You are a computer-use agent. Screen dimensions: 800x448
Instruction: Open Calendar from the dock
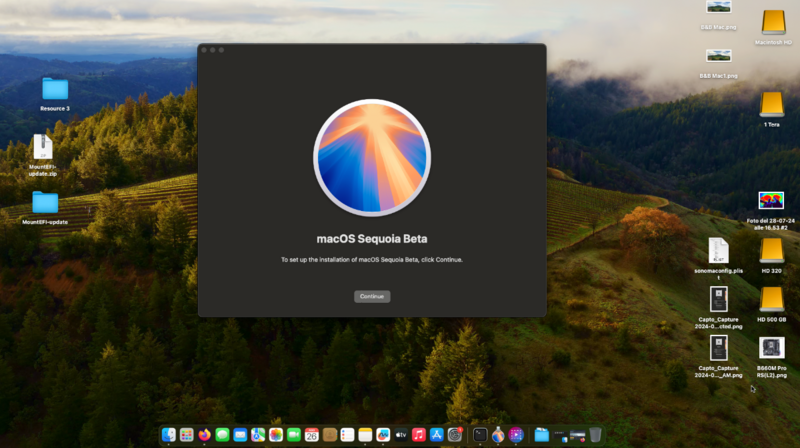(312, 435)
